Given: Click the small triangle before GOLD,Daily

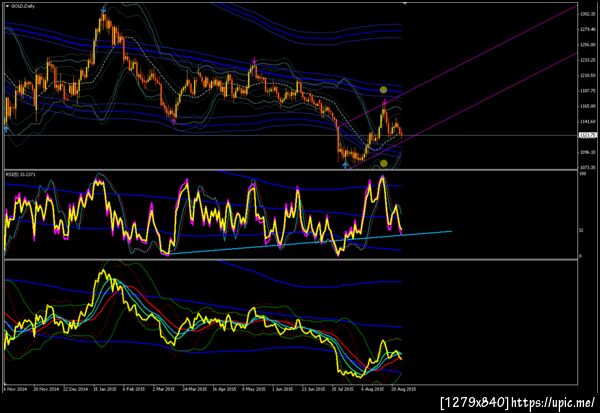Looking at the screenshot, I should pyautogui.click(x=8, y=7).
